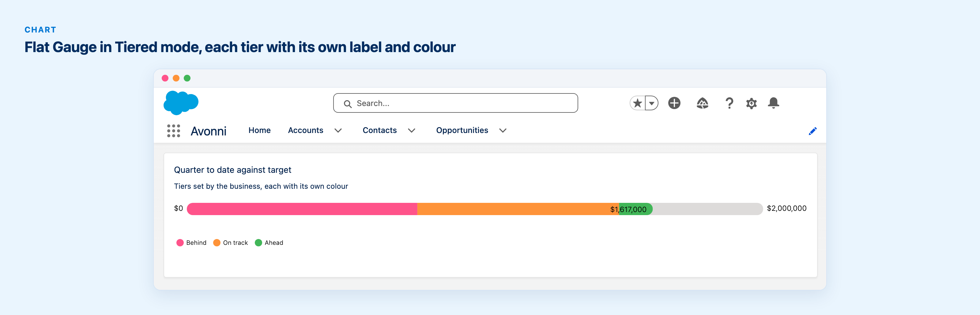
Task: Click the green Ahead gauge segment
Action: tap(636, 209)
